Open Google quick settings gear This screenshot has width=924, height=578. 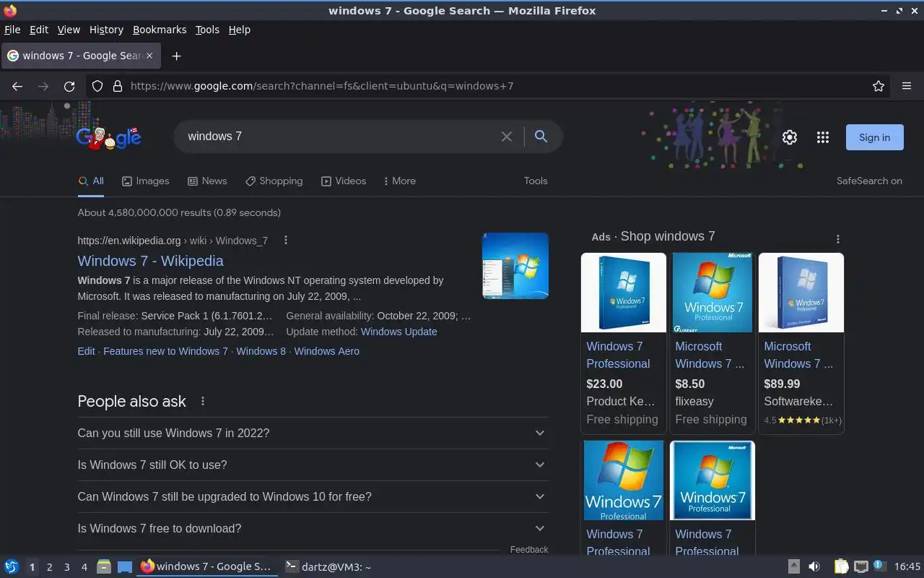[790, 137]
